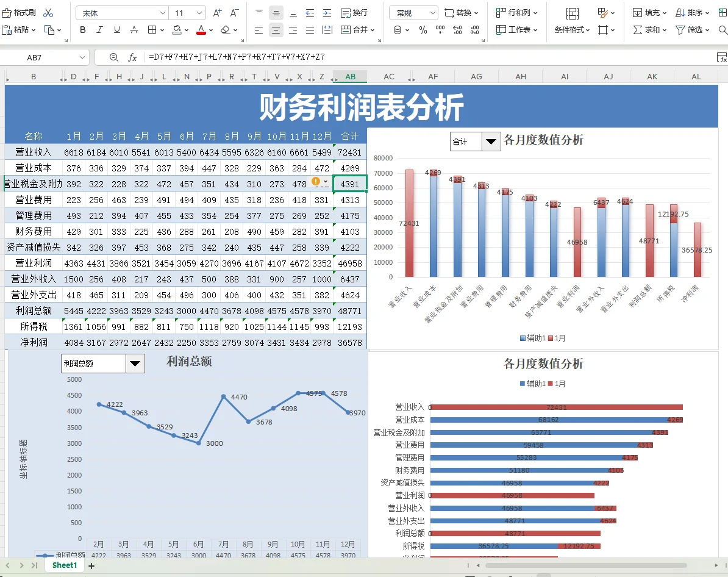728x577 pixels.
Task: Click the formula bar input
Action: click(427, 57)
